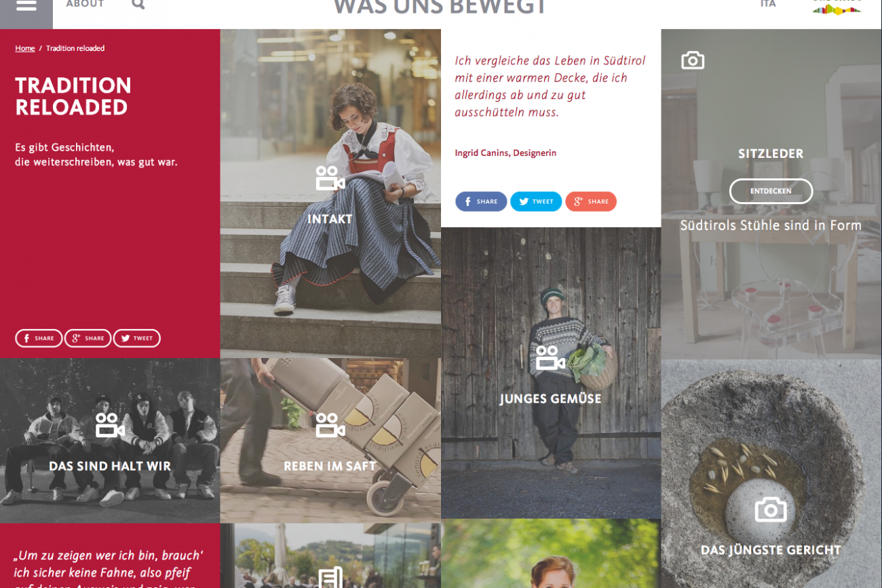
Task: Tweet the Ingrid Canins quote
Action: (536, 201)
